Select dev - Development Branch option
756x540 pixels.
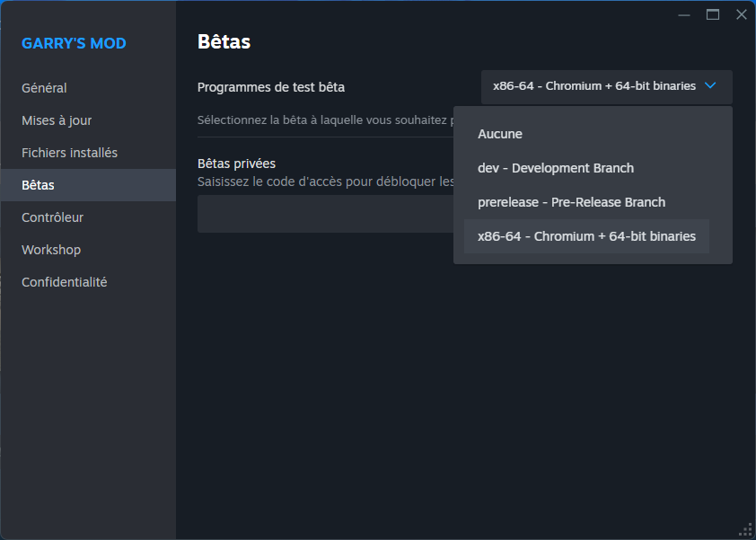555,168
